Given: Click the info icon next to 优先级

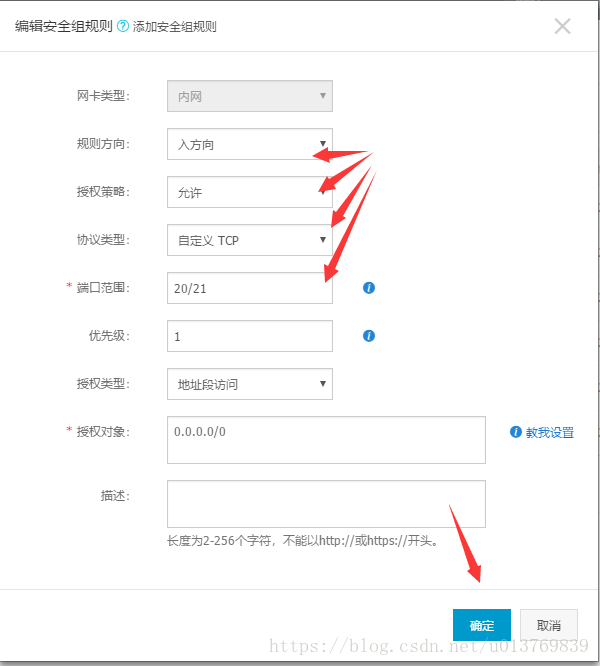Looking at the screenshot, I should pyautogui.click(x=369, y=336).
